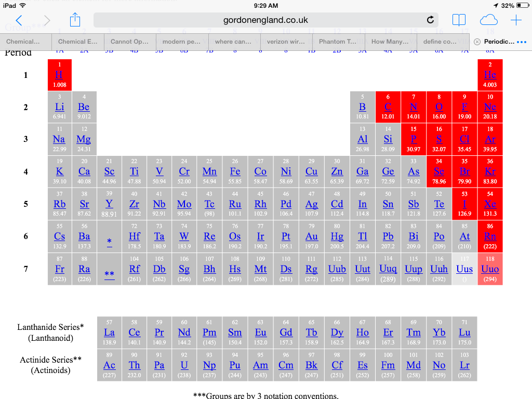The width and height of the screenshot is (532, 399).
Task: Tap the Safari forward arrow
Action: [x=47, y=20]
